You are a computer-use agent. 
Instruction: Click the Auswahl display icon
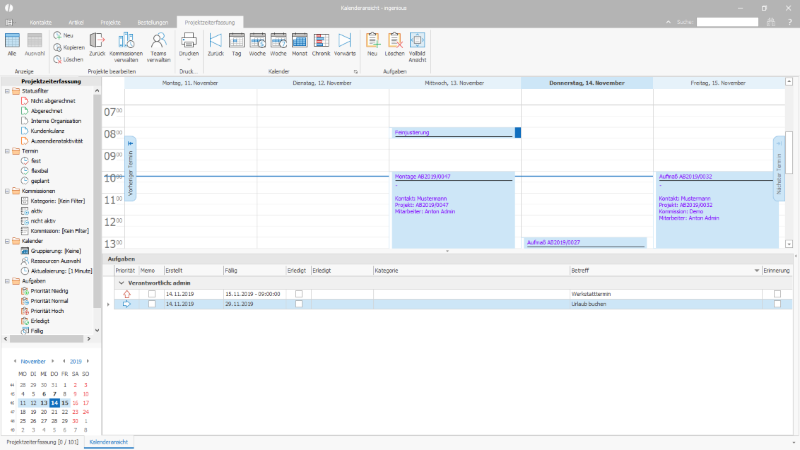[35, 41]
